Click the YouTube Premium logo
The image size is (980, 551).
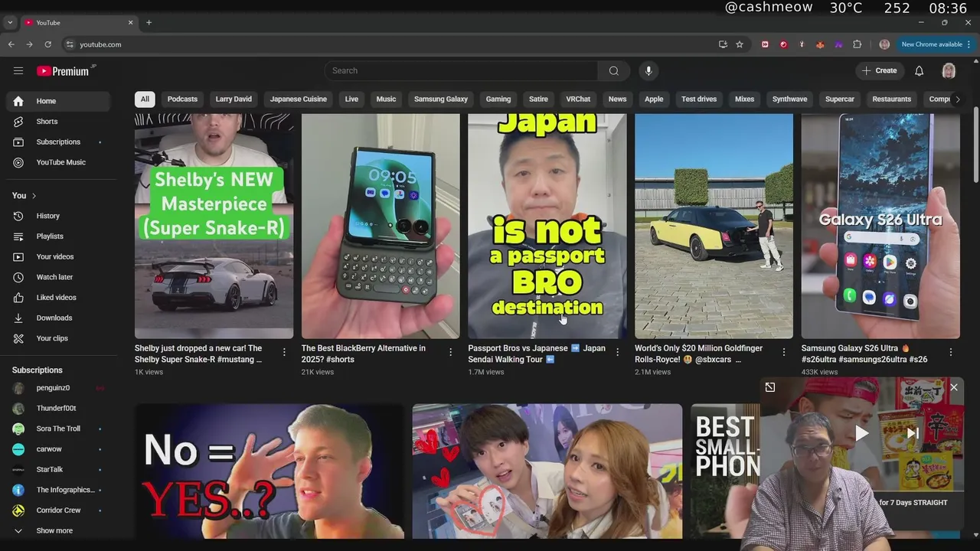point(64,70)
